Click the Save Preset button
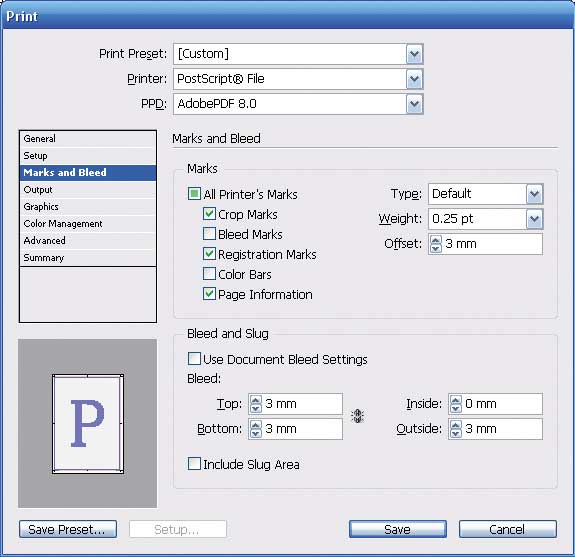 pyautogui.click(x=68, y=529)
